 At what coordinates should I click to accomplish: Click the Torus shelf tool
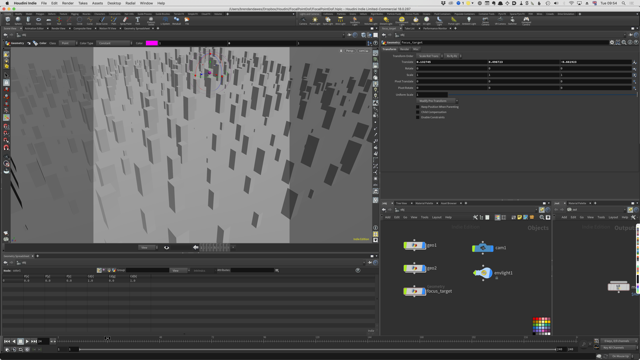(38, 20)
